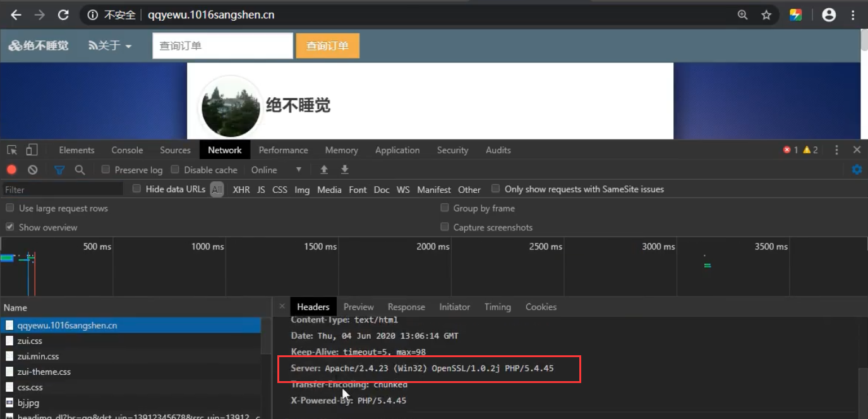Viewport: 868px width, 419px height.
Task: Click the inspect element picker icon
Action: [11, 150]
